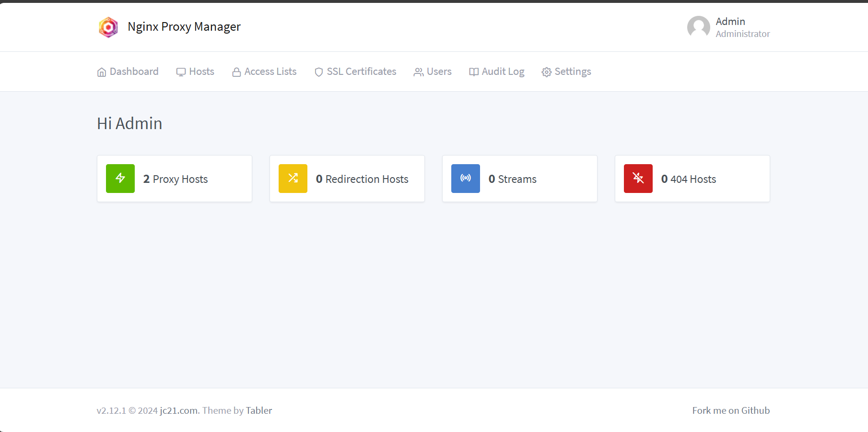Viewport: 868px width, 432px height.
Task: Click the blue Streams radio icon
Action: [466, 179]
